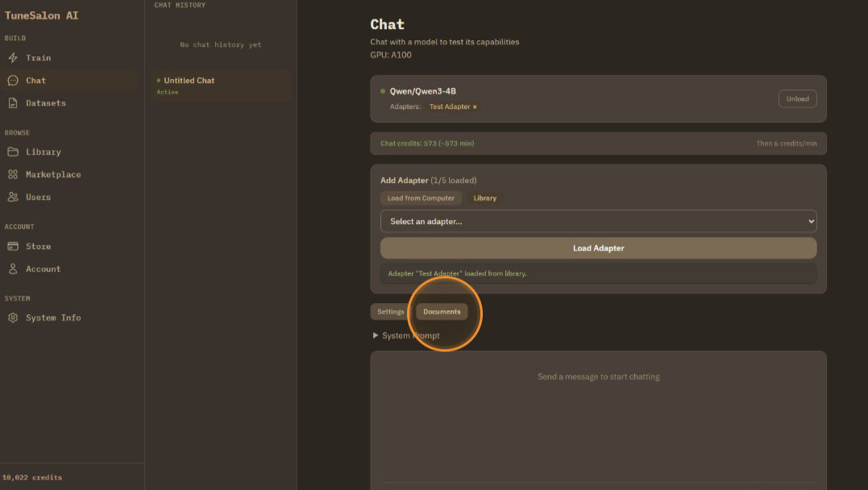Remove the Test Adapter tag
Viewport: 868px width, 490px height.
(475, 107)
